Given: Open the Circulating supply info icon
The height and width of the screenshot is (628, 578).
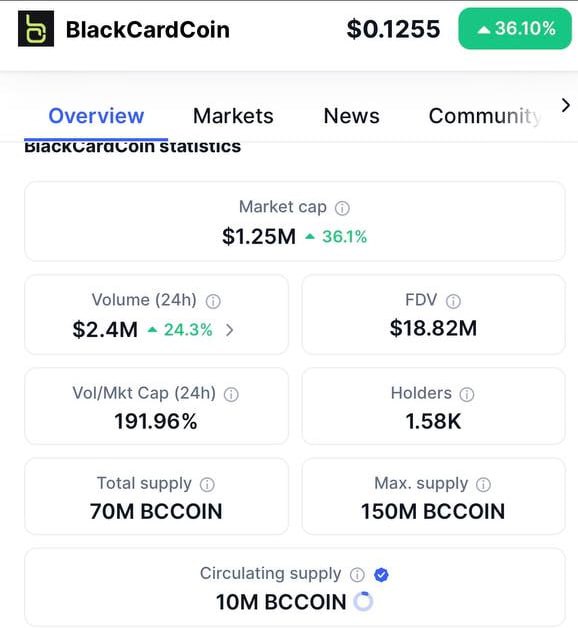Looking at the screenshot, I should 357,575.
